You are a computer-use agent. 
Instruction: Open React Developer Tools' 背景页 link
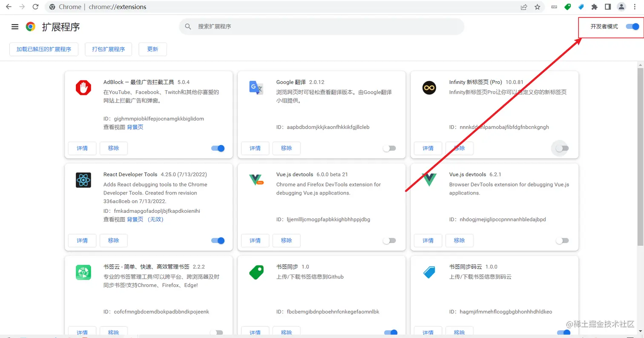135,219
